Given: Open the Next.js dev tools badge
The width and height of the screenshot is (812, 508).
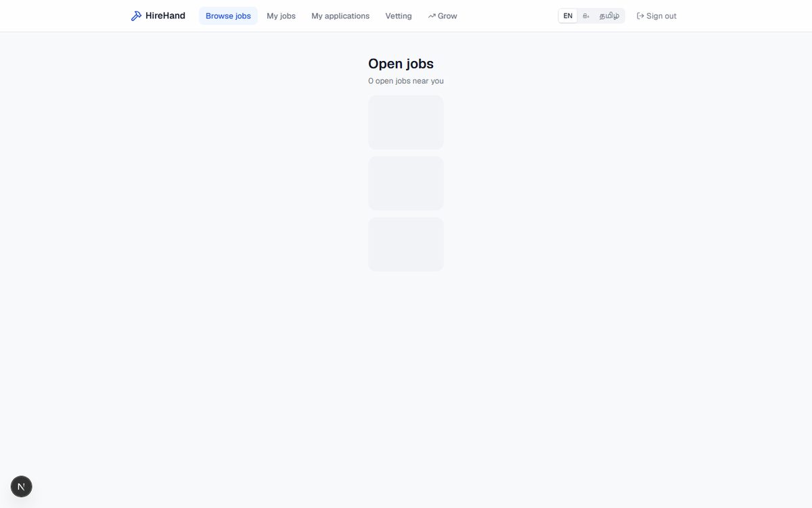Looking at the screenshot, I should 22,486.
